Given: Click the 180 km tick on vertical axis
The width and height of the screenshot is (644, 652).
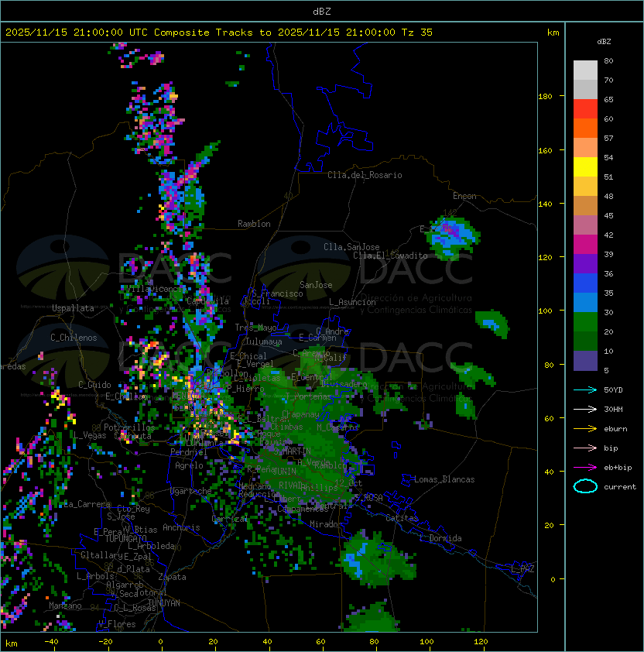Looking at the screenshot, I should coord(545,96).
